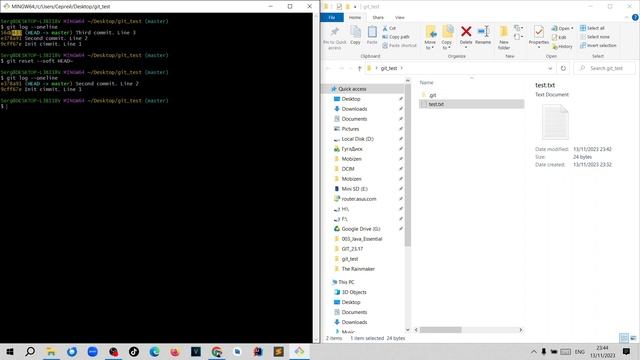Open Microsoft Edge from the taskbar
This screenshot has height=360, width=640.
coord(154,351)
